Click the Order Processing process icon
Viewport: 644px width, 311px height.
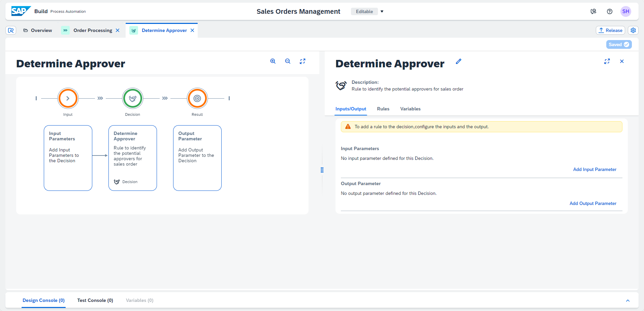pyautogui.click(x=65, y=30)
